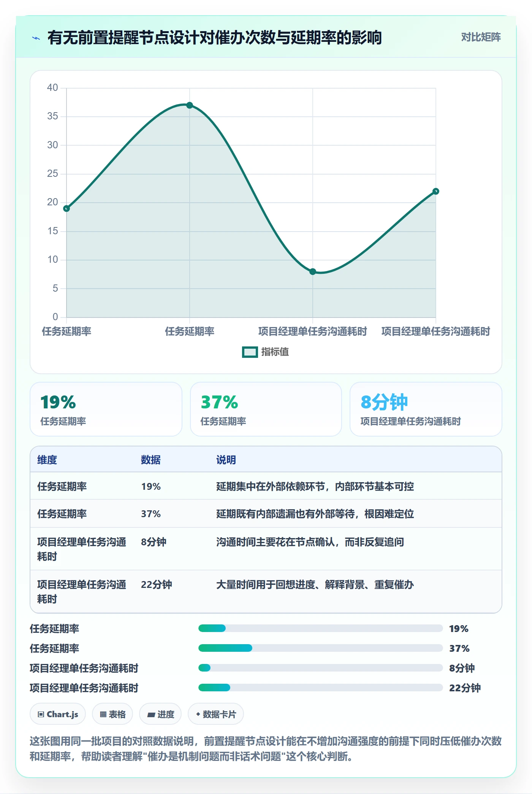Click the chart's peak data point at 37
The height and width of the screenshot is (794, 532).
[190, 105]
